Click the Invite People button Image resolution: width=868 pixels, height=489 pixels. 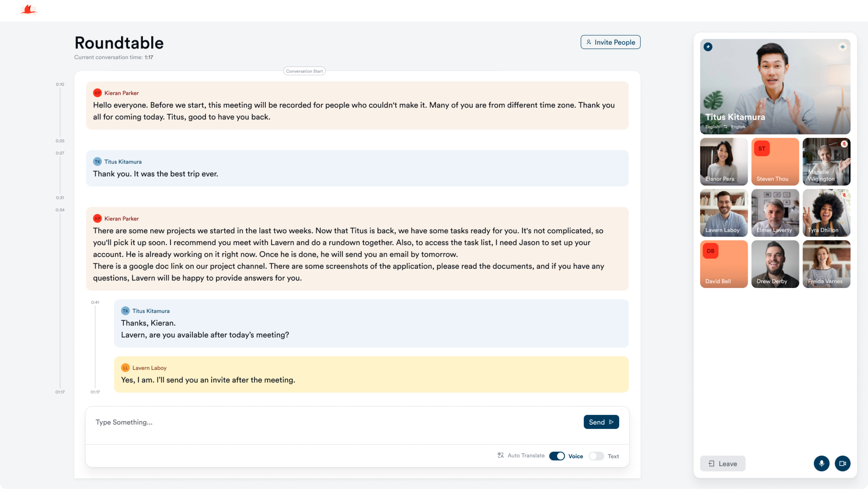tap(610, 42)
